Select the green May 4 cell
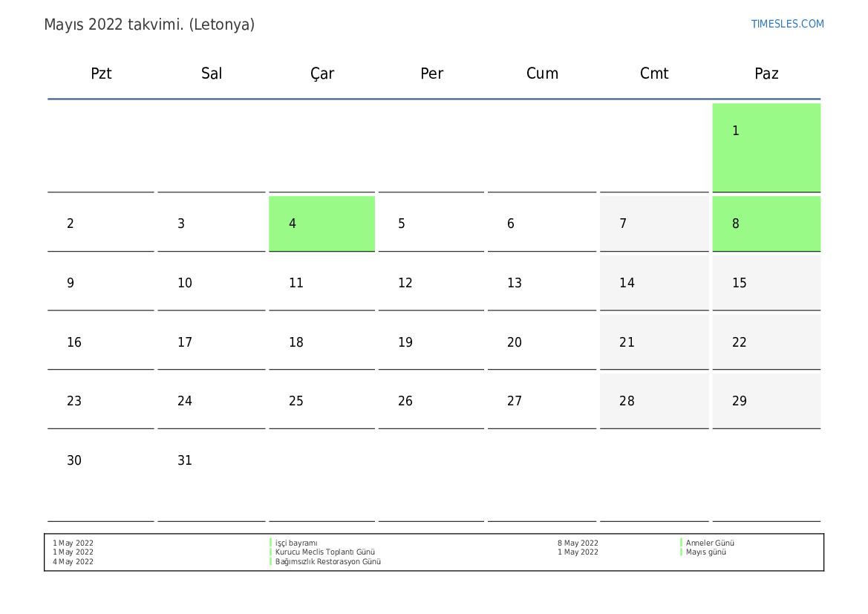Viewport: 868px width, 614px height. pyautogui.click(x=322, y=223)
